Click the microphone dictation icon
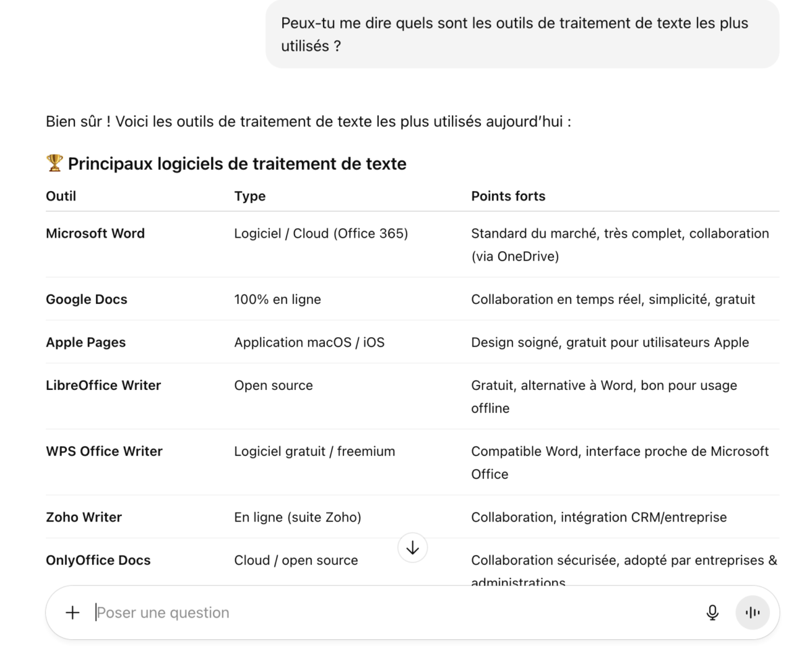This screenshot has height=646, width=812. [712, 613]
